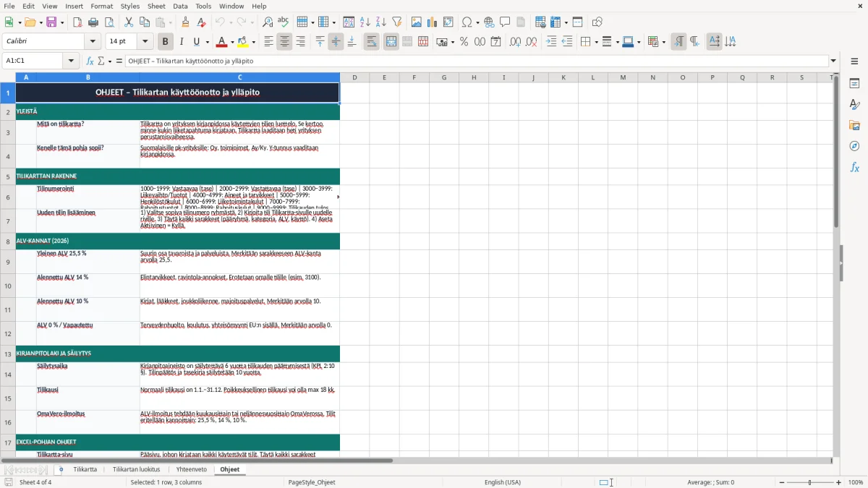Open the Styles menu
Viewport: 868px width, 488px height.
(x=130, y=6)
